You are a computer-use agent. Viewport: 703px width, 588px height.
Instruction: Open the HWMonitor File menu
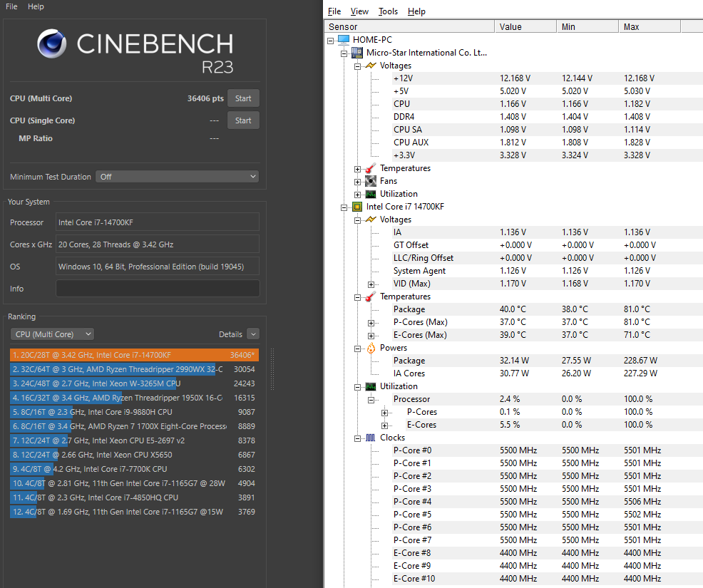point(334,11)
